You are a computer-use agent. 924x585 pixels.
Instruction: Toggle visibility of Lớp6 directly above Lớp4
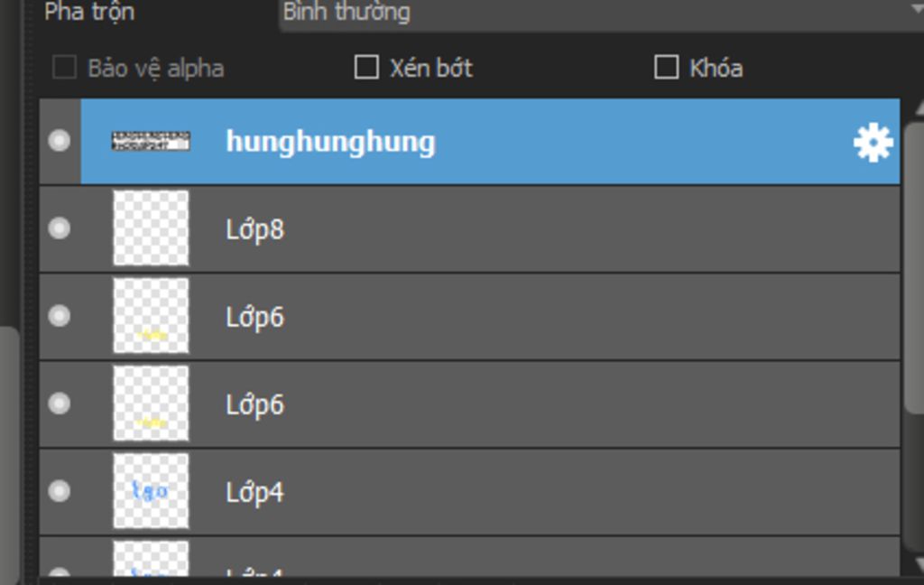[60, 404]
